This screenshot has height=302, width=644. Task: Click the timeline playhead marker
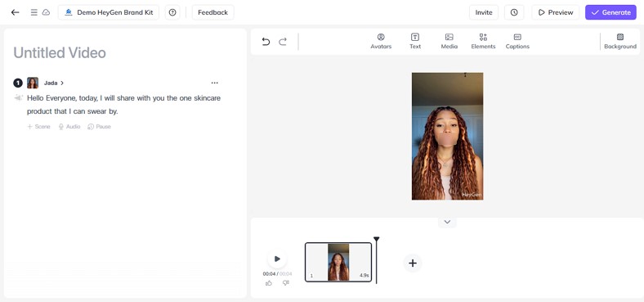pos(376,239)
